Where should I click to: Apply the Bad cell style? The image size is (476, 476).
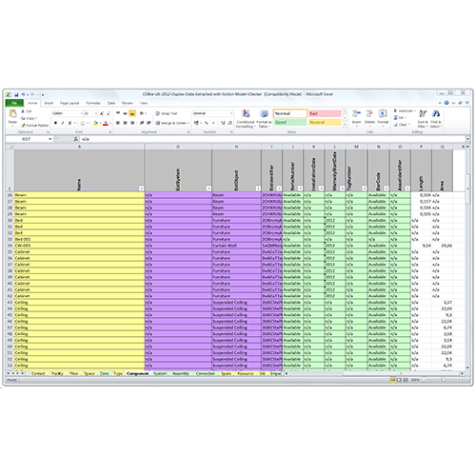pos(325,113)
